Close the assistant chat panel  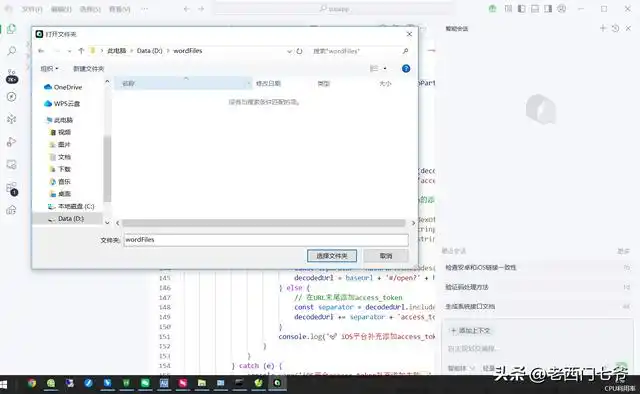coord(628,28)
